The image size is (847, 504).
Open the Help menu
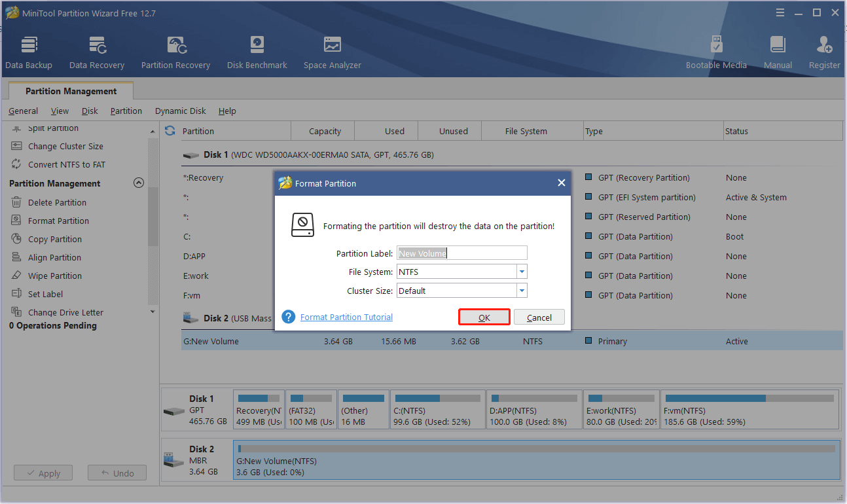click(x=227, y=111)
